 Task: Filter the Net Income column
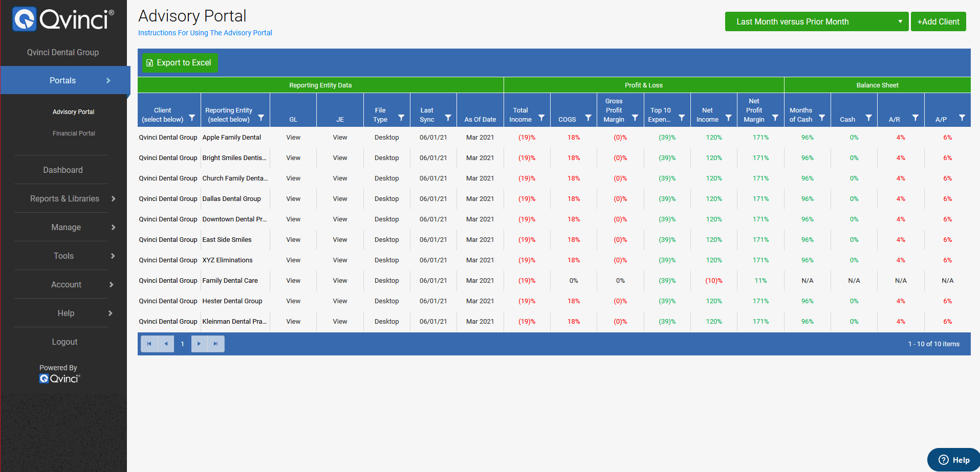(728, 118)
